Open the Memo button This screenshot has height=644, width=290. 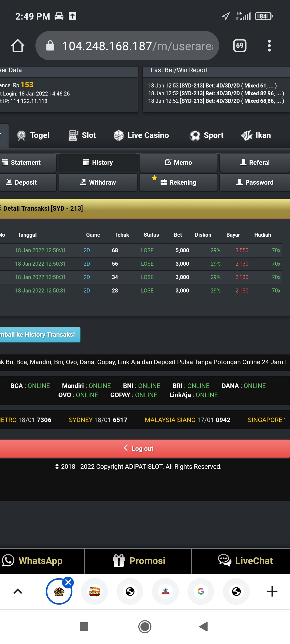click(178, 163)
